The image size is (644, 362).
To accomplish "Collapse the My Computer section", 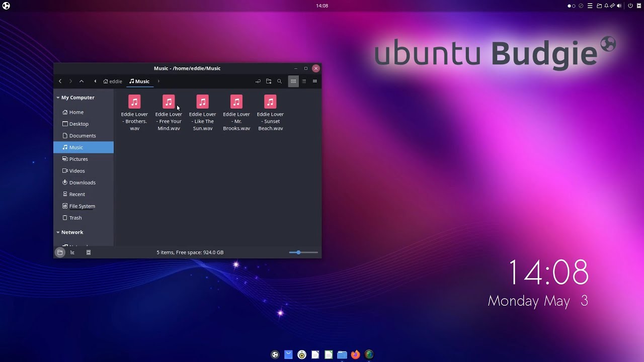I will point(58,98).
